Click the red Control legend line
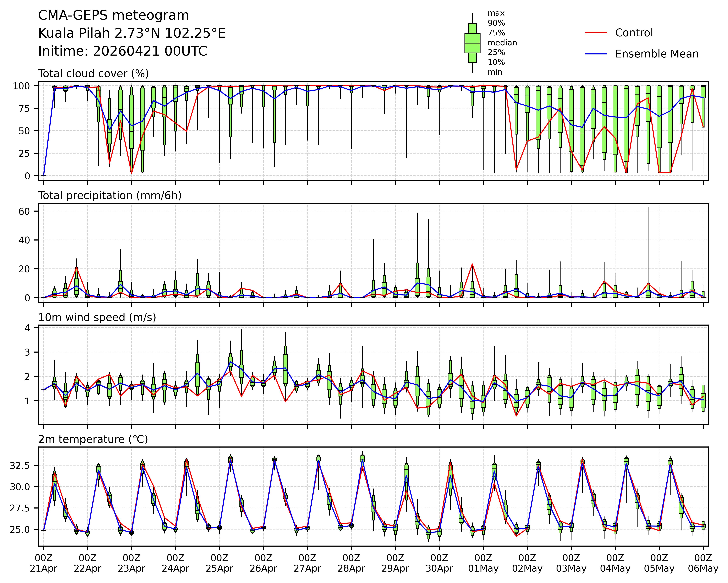 pyautogui.click(x=596, y=33)
